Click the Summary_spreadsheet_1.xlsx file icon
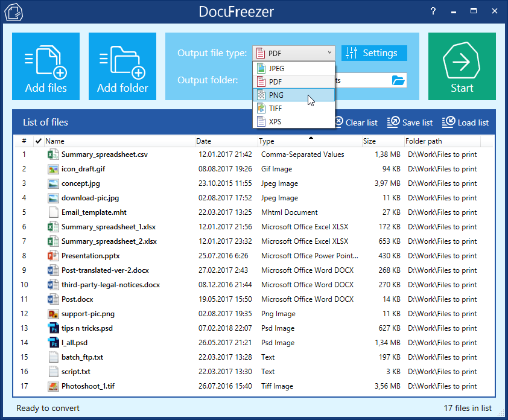Image resolution: width=508 pixels, height=420 pixels. coord(53,227)
